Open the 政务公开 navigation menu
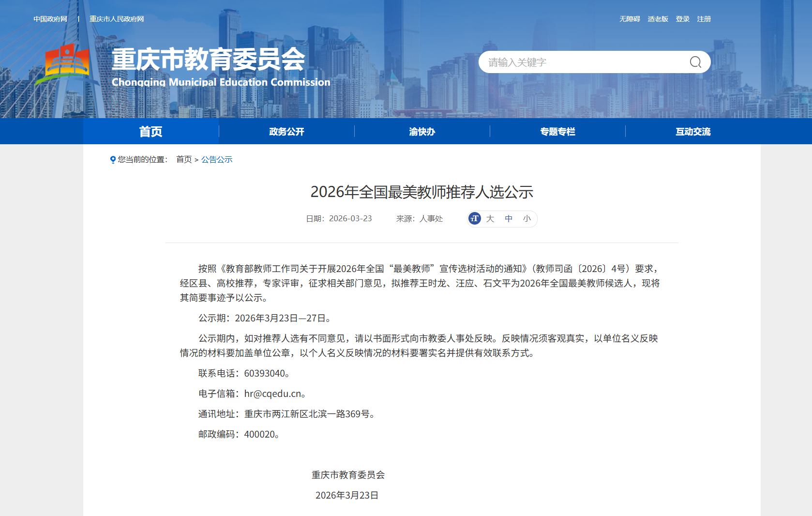 click(x=286, y=132)
